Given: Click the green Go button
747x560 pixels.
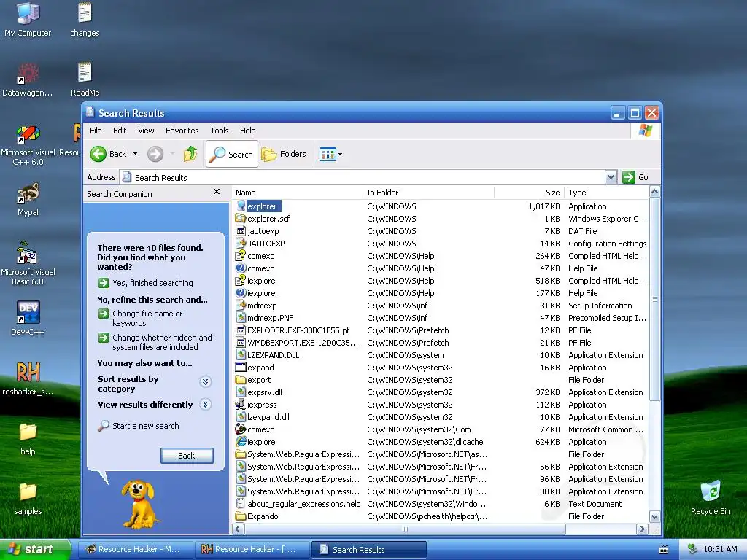Looking at the screenshot, I should click(x=635, y=177).
